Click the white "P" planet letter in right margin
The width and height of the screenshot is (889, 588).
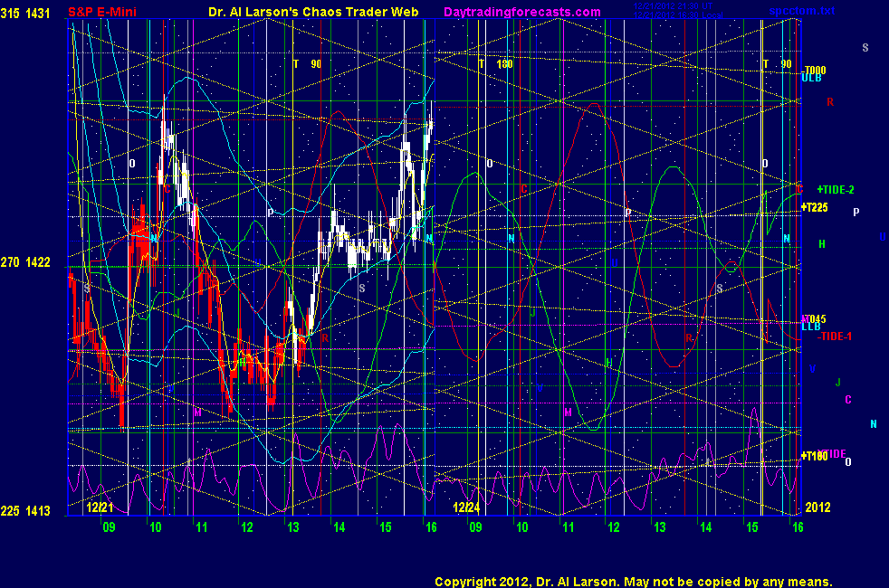(x=856, y=212)
